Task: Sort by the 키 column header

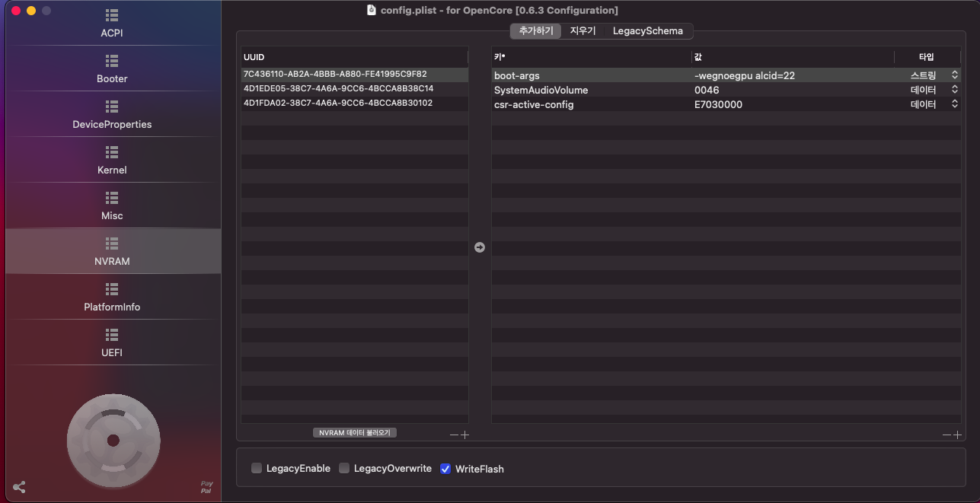Action: point(591,57)
